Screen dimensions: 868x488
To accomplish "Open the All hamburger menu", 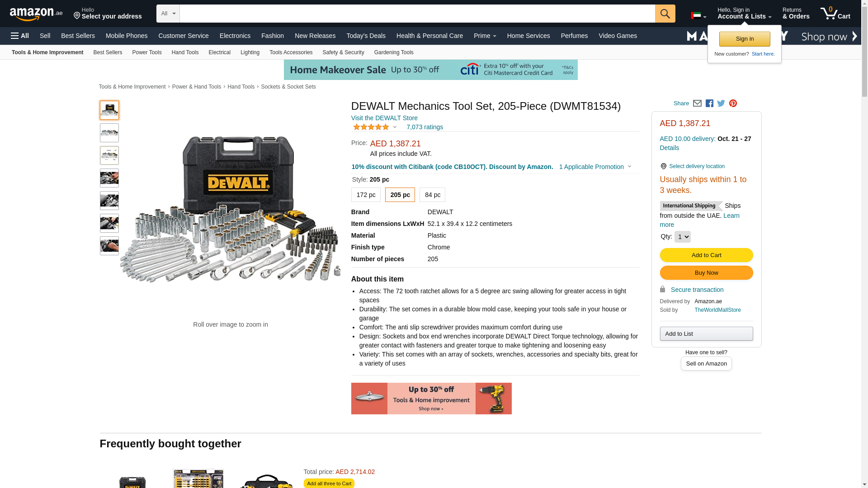I will 20,36.
